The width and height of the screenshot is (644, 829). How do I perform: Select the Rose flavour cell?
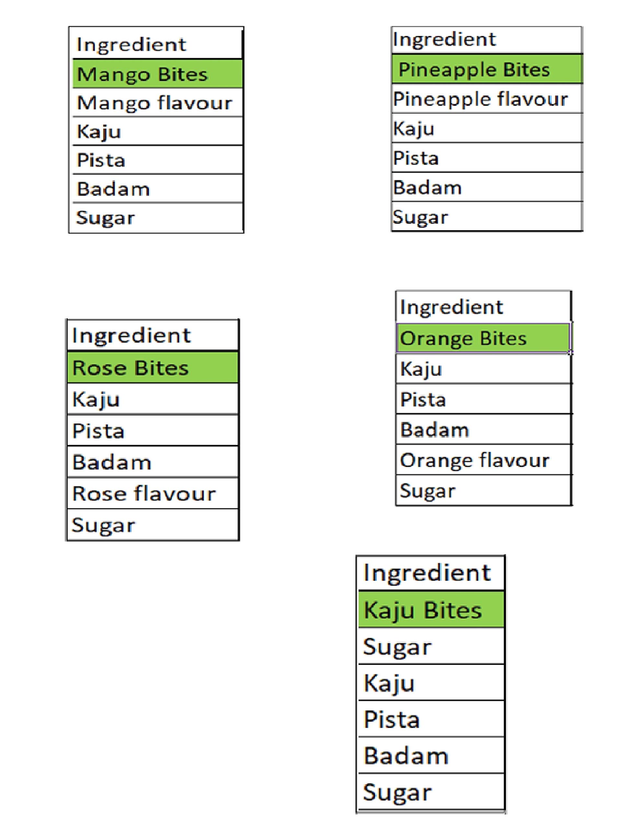[x=153, y=494]
